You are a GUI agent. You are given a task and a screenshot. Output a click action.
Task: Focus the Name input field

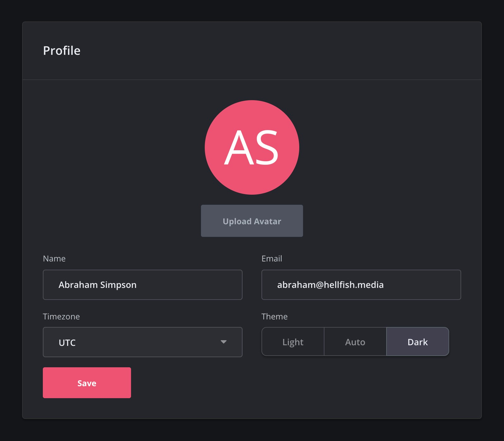pyautogui.click(x=143, y=285)
